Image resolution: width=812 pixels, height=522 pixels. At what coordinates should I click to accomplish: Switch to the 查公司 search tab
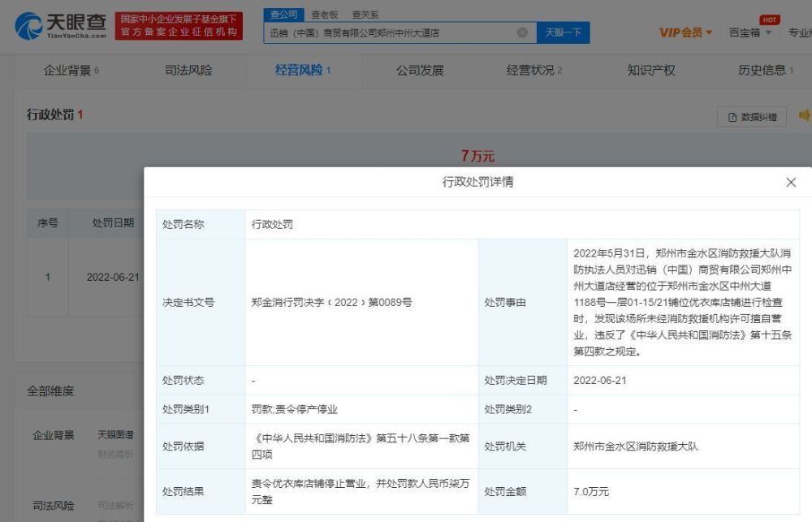click(283, 15)
